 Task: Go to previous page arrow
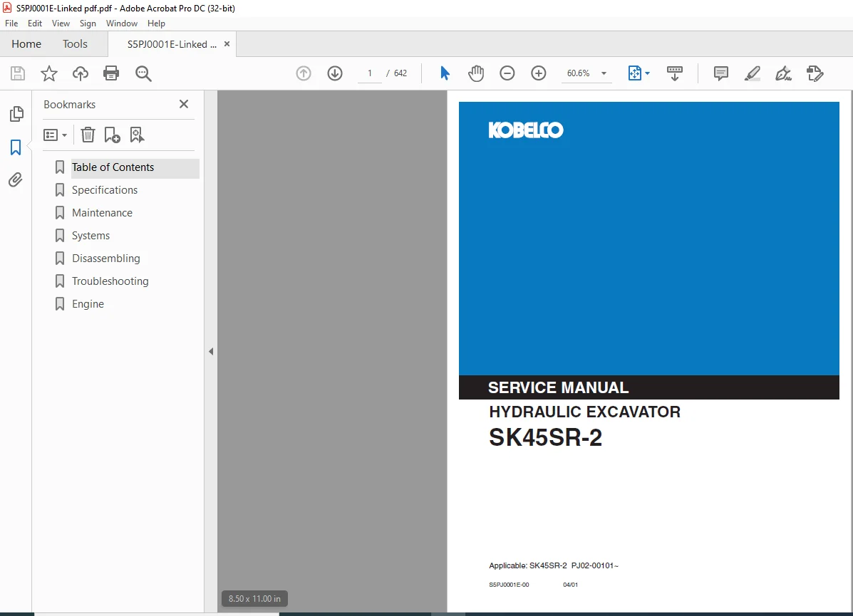point(304,73)
